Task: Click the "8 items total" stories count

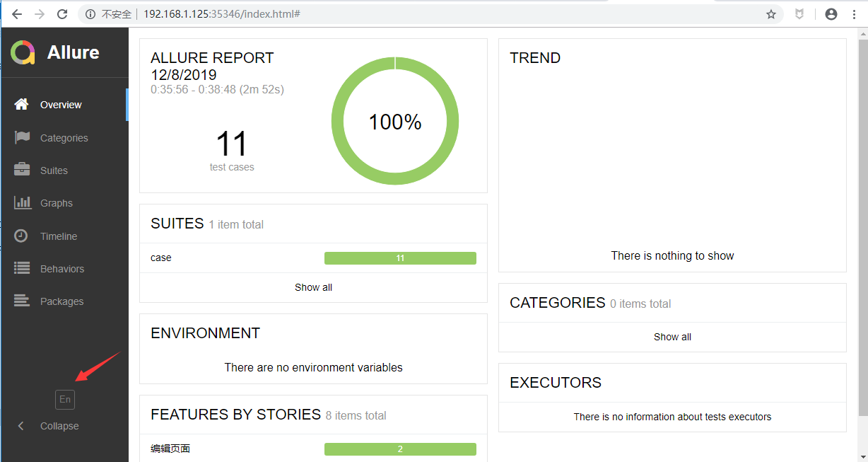Action: [356, 416]
